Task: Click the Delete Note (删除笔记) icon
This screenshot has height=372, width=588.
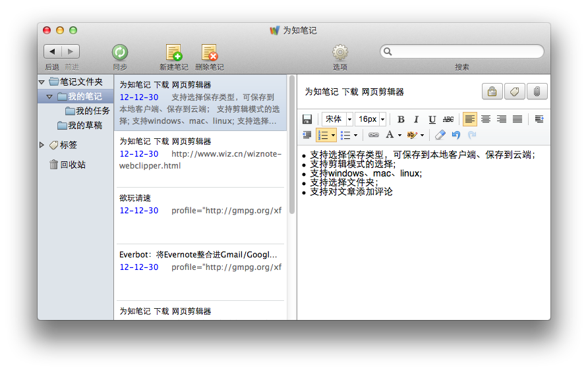Action: tap(210, 53)
